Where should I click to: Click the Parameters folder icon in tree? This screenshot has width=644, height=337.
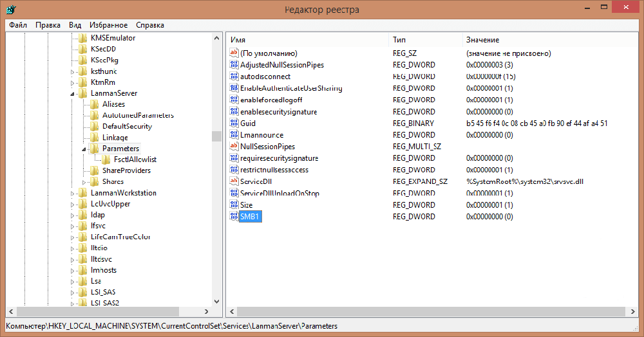[94, 149]
